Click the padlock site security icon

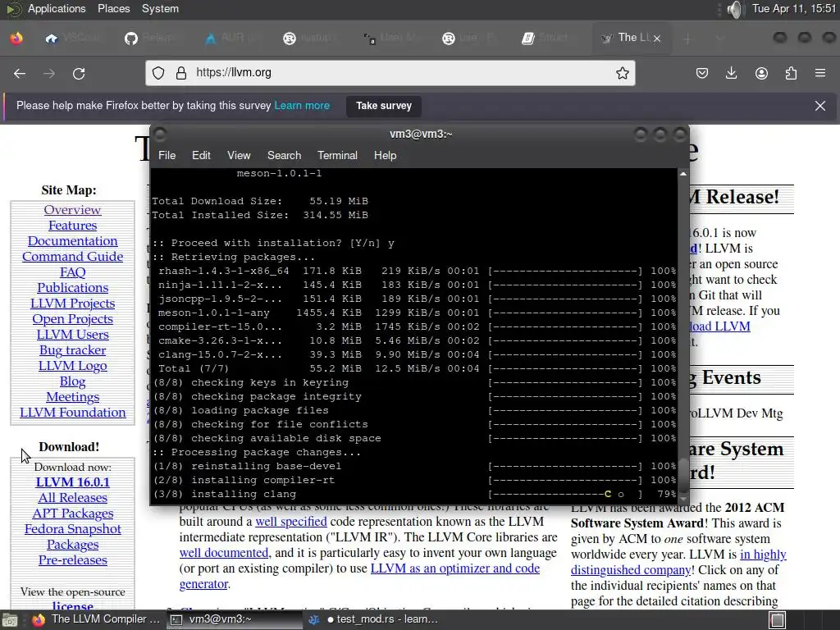181,73
